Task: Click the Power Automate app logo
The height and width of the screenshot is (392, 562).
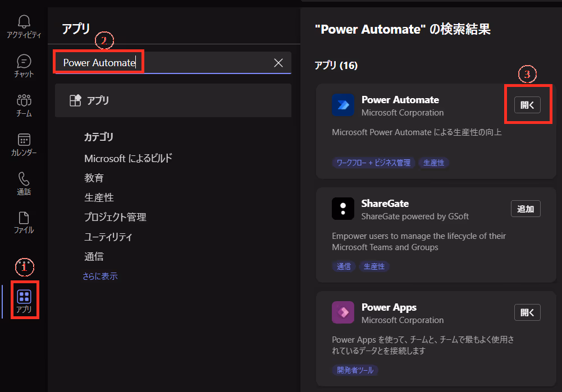Action: [x=343, y=105]
